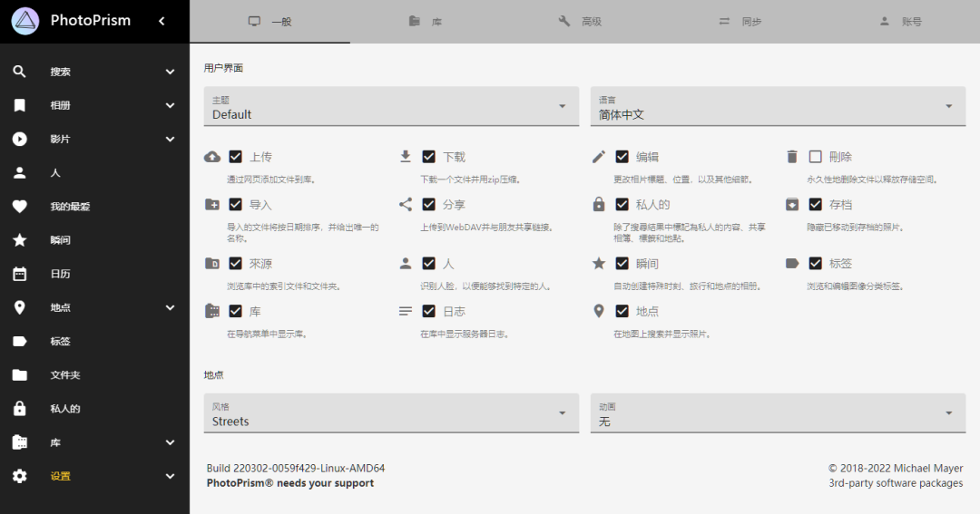
Task: Expand the 相册 (Albums) sidebar chevron
Action: coord(170,105)
